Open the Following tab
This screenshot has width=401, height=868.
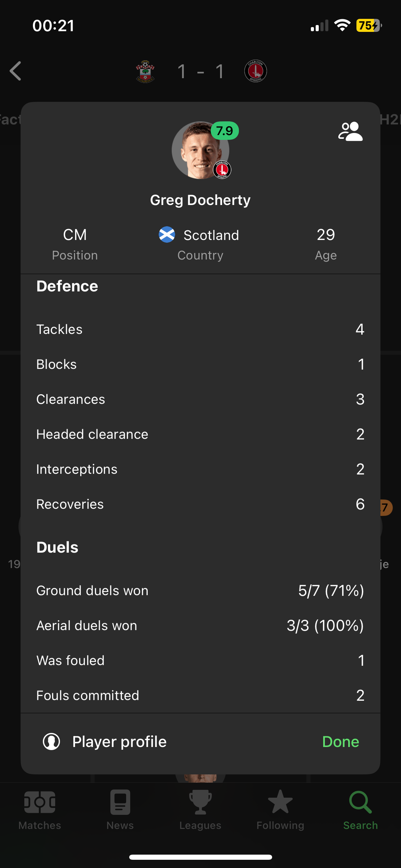click(280, 810)
